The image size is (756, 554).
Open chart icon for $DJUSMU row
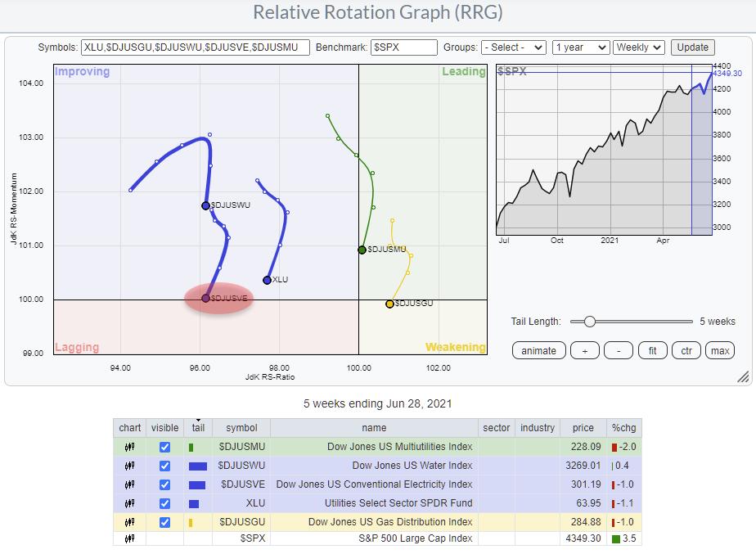pos(129,448)
